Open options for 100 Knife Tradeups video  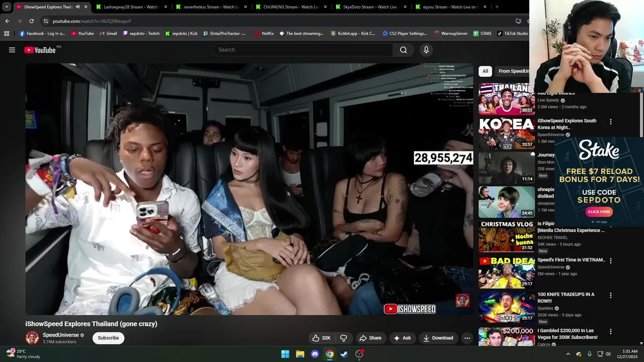(x=611, y=295)
